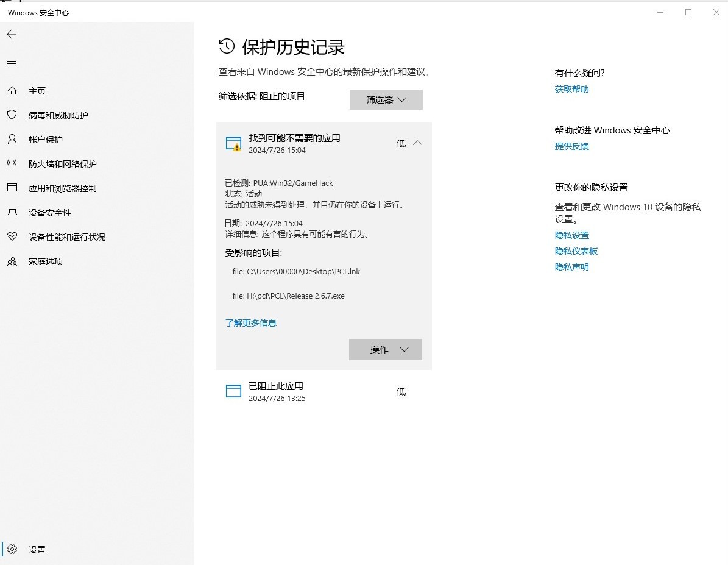Open 设置 at the sidebar bottom
The height and width of the screenshot is (565, 728).
point(37,550)
